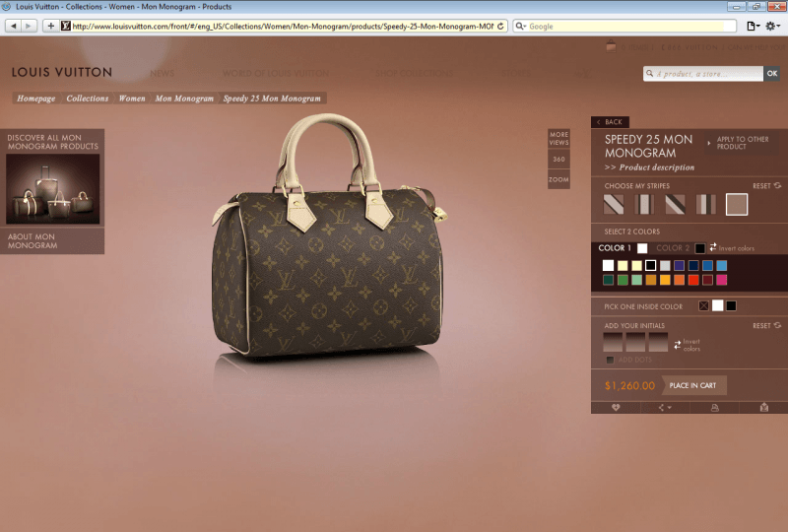Screen dimensions: 788x532
Task: Pick the mint green color swatch
Action: point(636,280)
